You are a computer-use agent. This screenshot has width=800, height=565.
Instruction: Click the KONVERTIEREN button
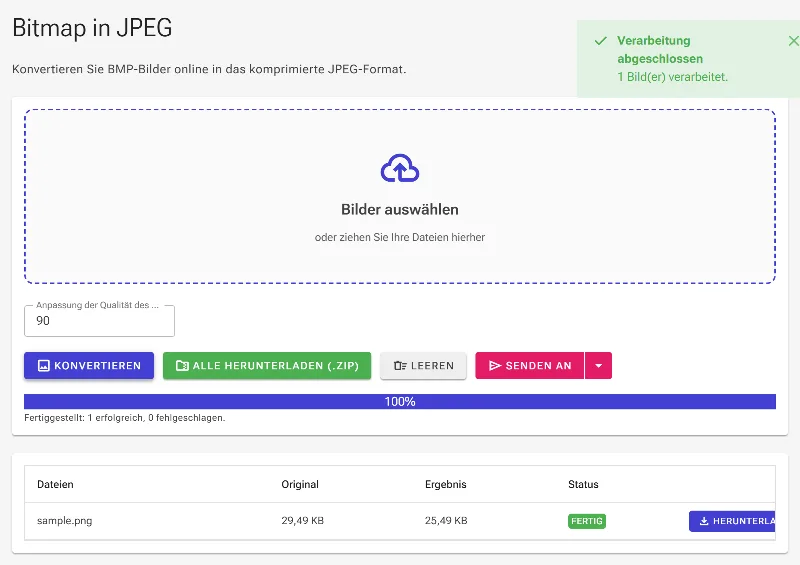(x=89, y=365)
